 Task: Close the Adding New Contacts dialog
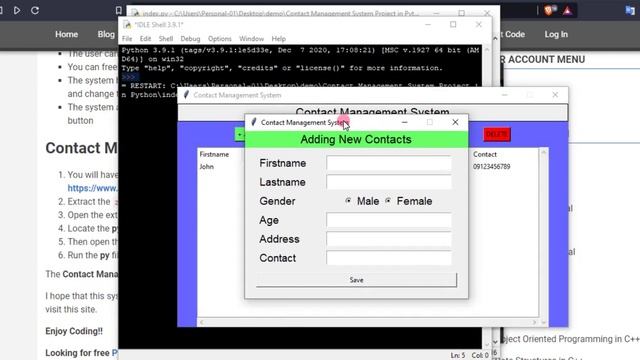click(x=455, y=122)
